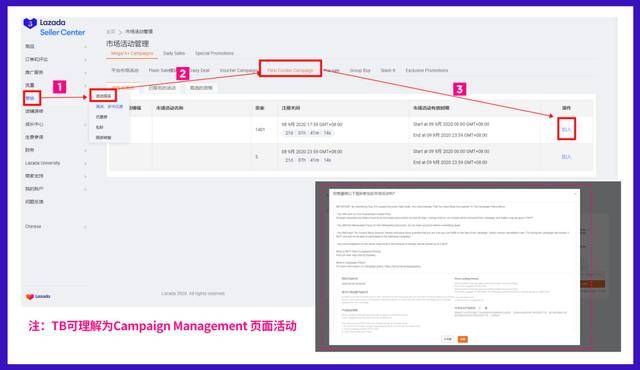Click the white disagree button in dialog
This screenshot has width=640, height=370.
tap(448, 339)
